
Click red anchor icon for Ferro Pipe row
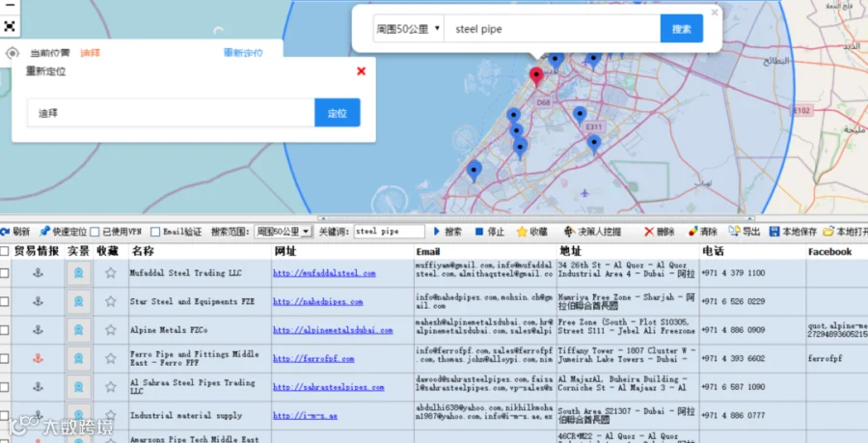point(38,358)
